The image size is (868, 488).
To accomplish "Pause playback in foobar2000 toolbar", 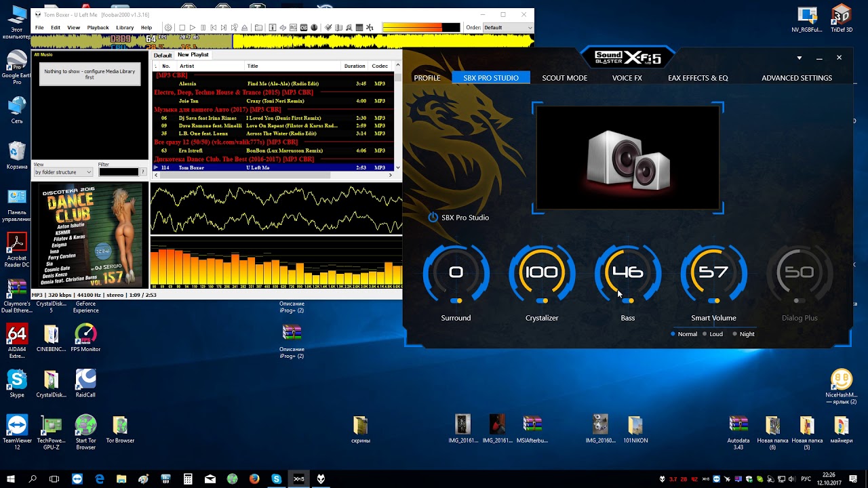I will tap(203, 28).
